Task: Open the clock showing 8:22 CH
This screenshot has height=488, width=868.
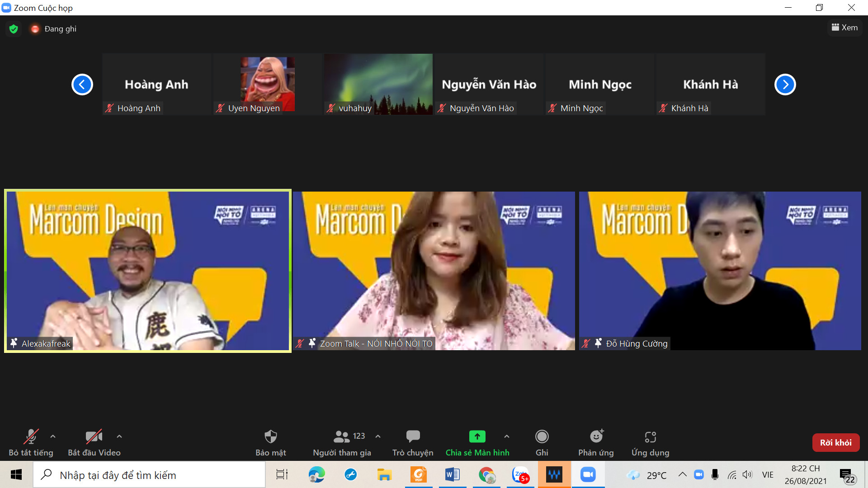Action: (806, 475)
